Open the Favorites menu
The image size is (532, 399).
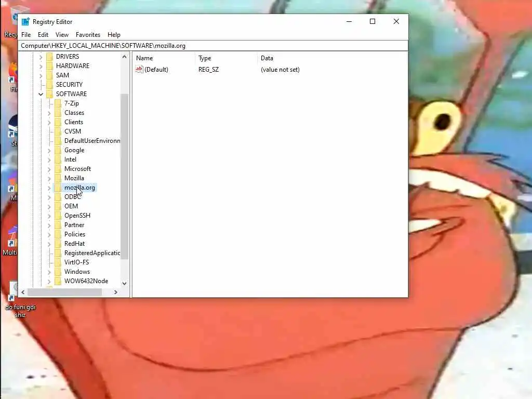click(88, 35)
